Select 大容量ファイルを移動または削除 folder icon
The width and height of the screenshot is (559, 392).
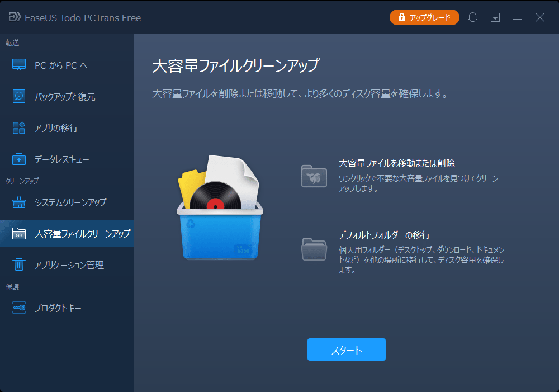[314, 176]
